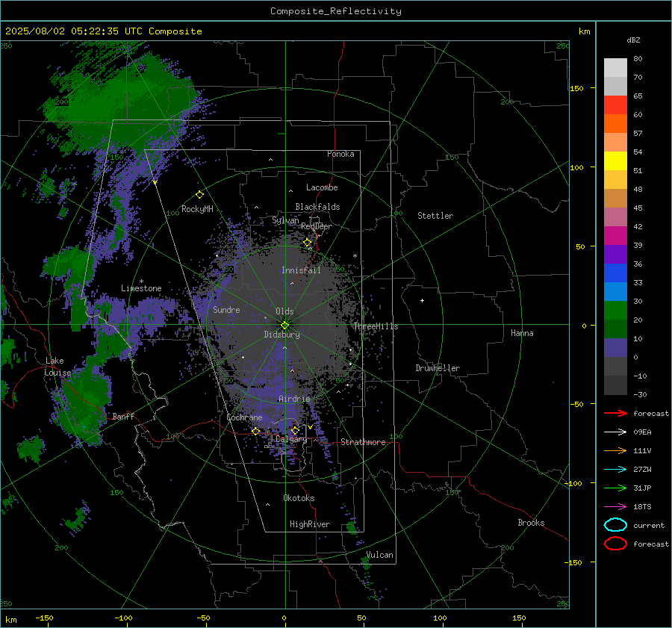This screenshot has width=672, height=628.
Task: Click the -150 value on the bottom km axis
Action: pyautogui.click(x=44, y=618)
